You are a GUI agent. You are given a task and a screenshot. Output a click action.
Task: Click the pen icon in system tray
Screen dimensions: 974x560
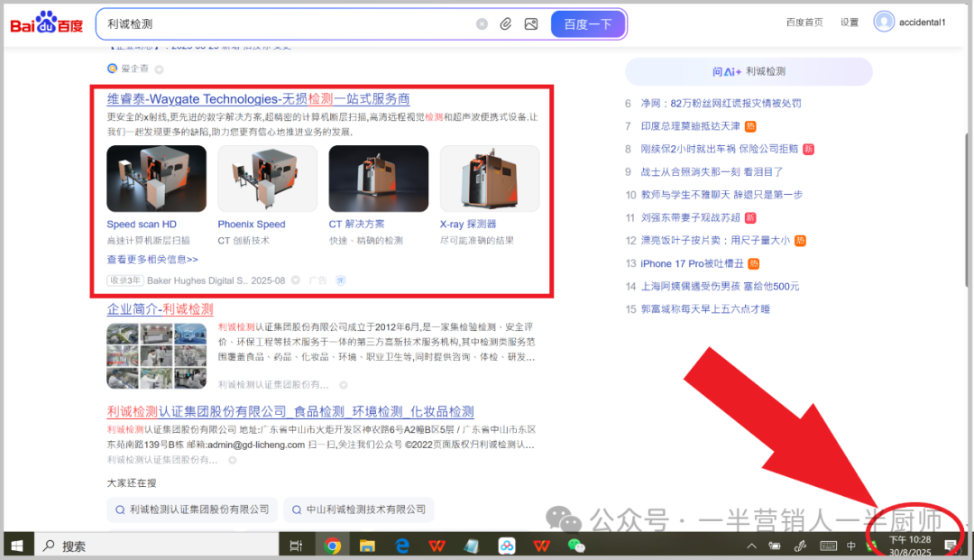click(801, 546)
